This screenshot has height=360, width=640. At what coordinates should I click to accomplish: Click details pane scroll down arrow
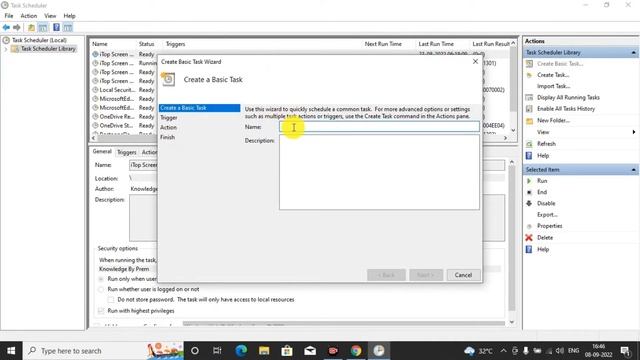(x=512, y=322)
